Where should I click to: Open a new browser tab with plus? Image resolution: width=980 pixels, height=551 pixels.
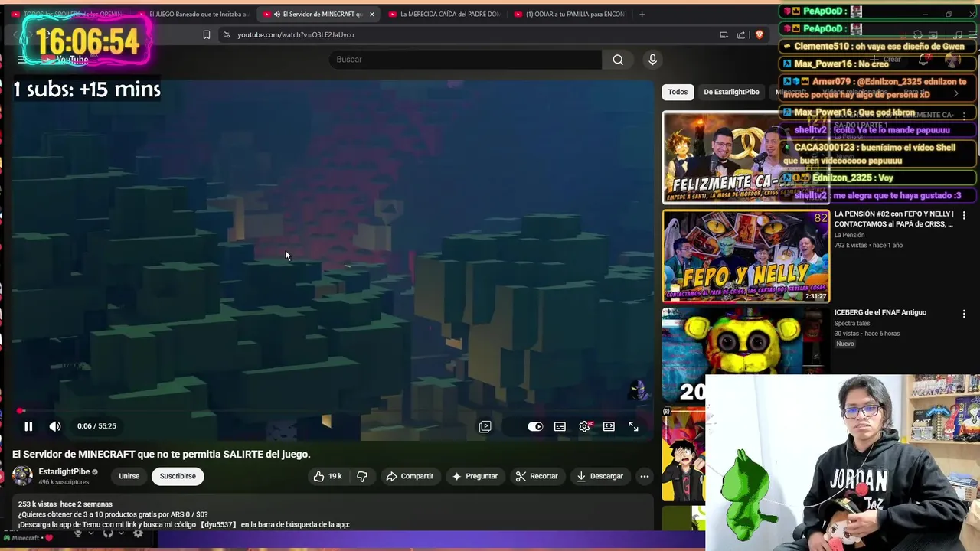tap(642, 14)
